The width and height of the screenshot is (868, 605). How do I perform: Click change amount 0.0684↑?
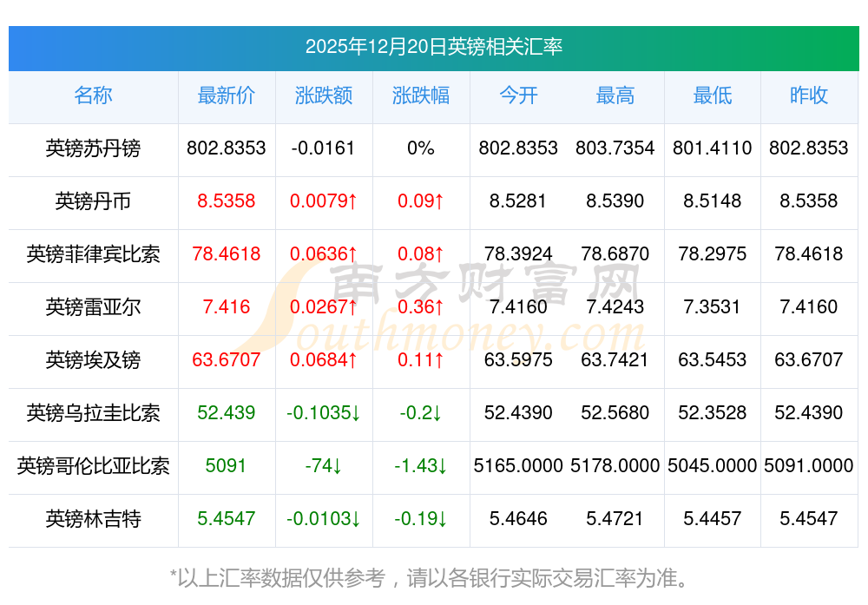(x=324, y=360)
